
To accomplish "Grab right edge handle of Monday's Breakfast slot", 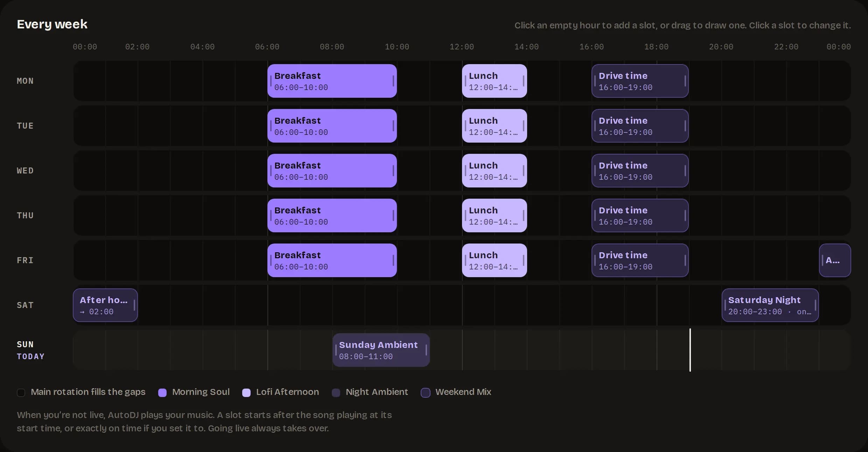I will pyautogui.click(x=393, y=81).
